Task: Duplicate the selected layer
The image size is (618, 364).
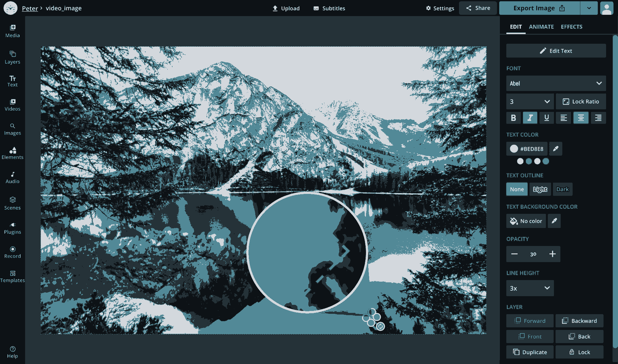Action: coord(530,352)
